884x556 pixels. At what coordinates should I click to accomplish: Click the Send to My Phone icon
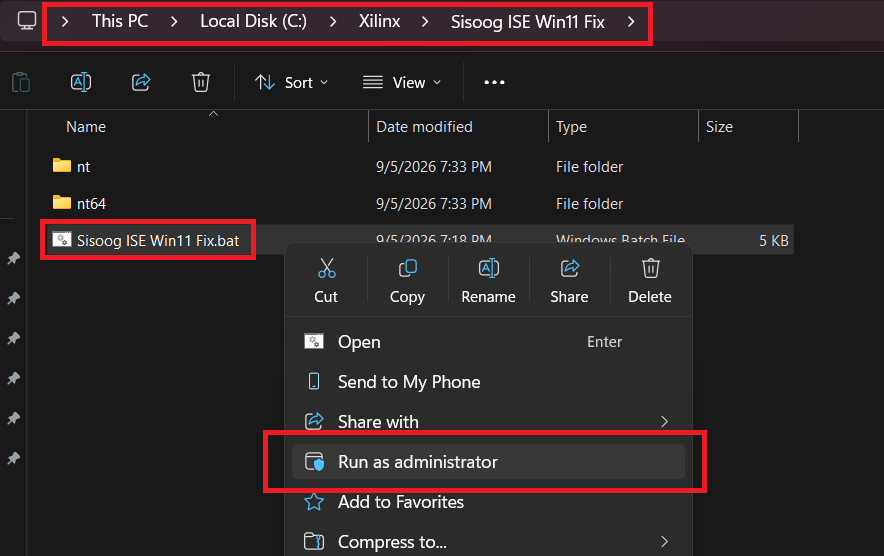(x=314, y=382)
